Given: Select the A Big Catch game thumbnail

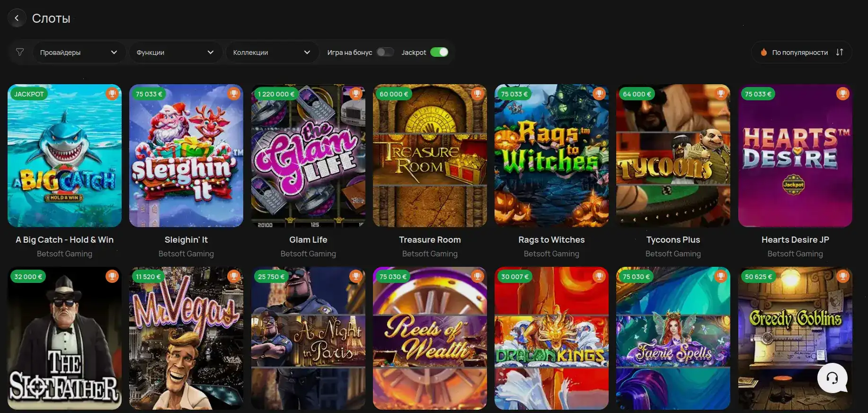Looking at the screenshot, I should tap(65, 156).
